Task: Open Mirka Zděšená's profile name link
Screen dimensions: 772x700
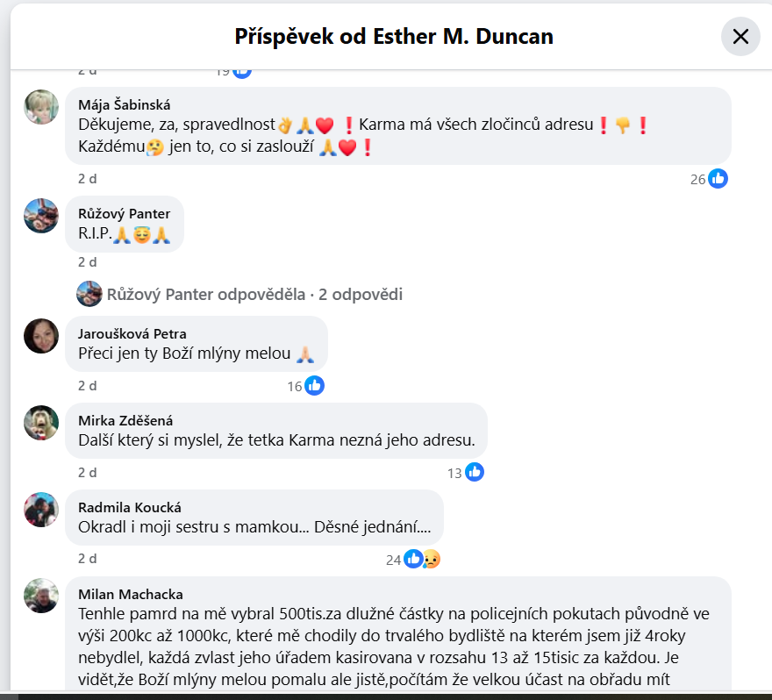Action: point(125,421)
